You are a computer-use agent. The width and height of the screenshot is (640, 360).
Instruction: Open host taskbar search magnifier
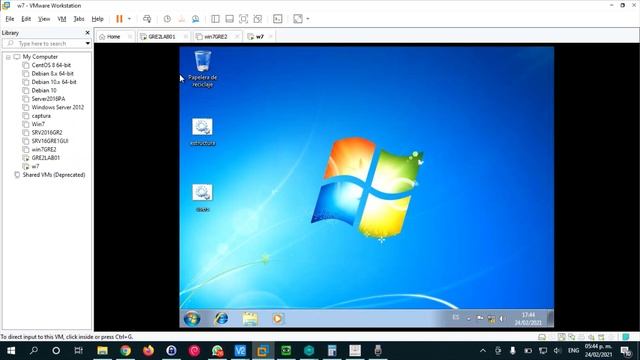(34, 351)
